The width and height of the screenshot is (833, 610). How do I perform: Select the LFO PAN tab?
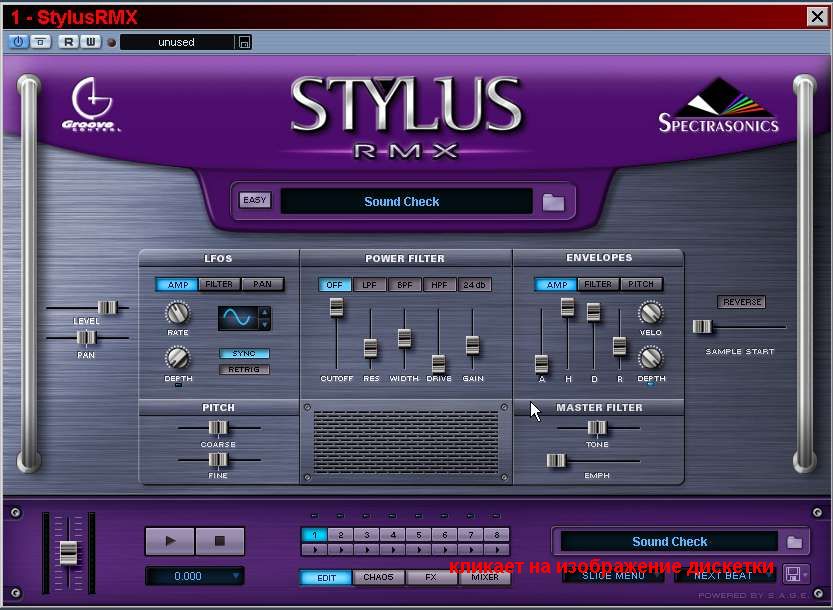tap(262, 284)
